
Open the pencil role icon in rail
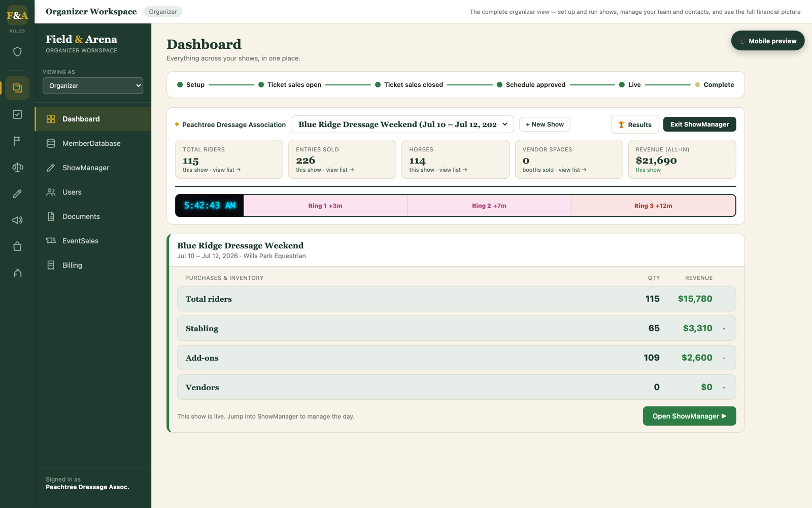[17, 194]
